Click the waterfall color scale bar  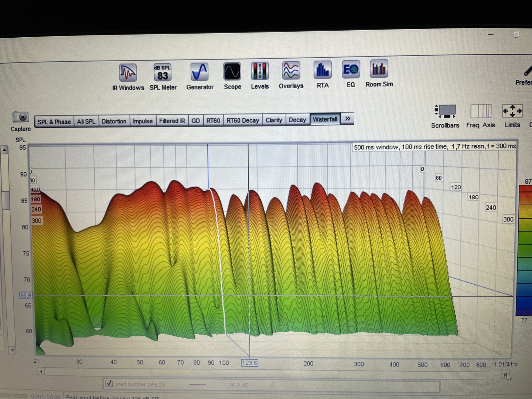[x=525, y=250]
